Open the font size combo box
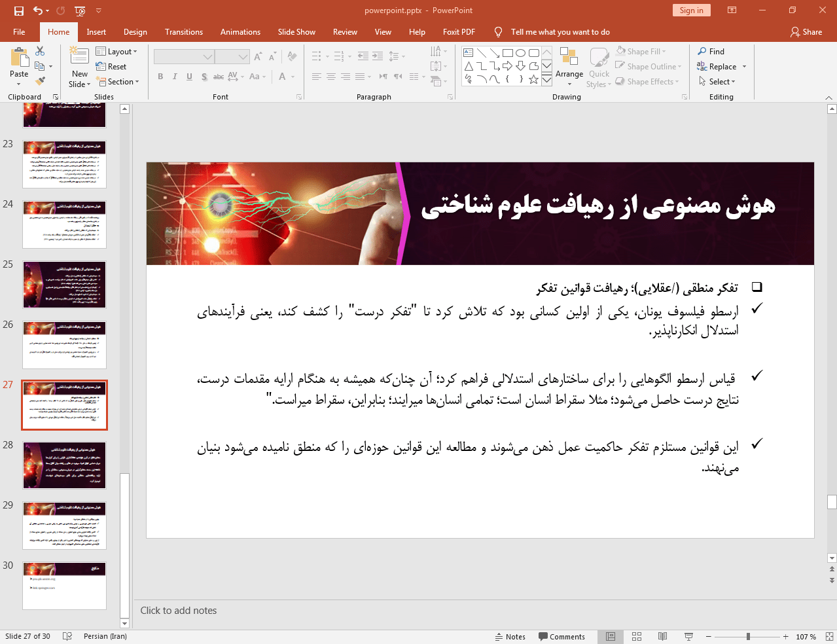The height and width of the screenshot is (644, 837). click(x=232, y=57)
